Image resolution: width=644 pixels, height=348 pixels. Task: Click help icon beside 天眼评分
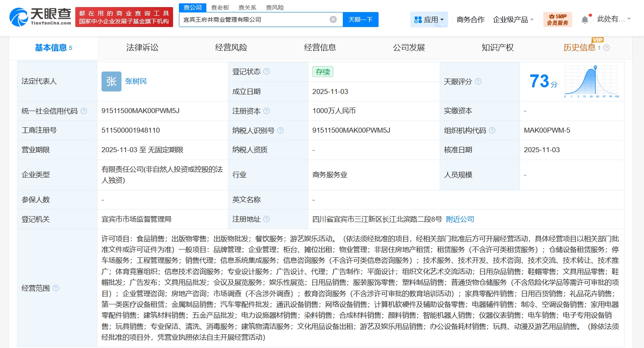pos(478,81)
